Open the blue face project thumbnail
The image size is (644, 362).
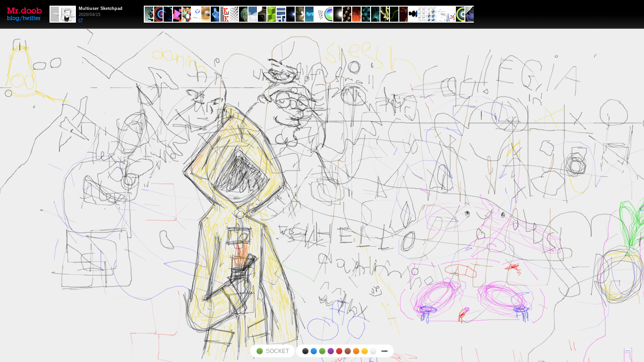pos(469,14)
